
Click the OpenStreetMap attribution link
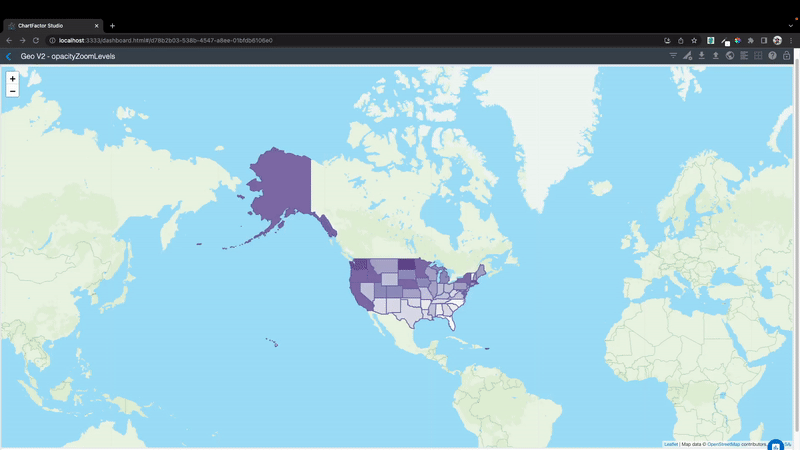(723, 444)
